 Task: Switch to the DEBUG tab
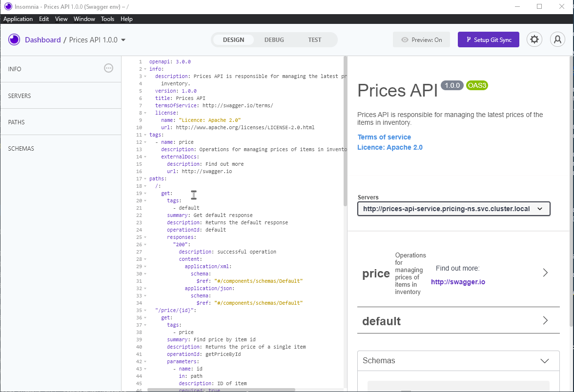point(274,40)
